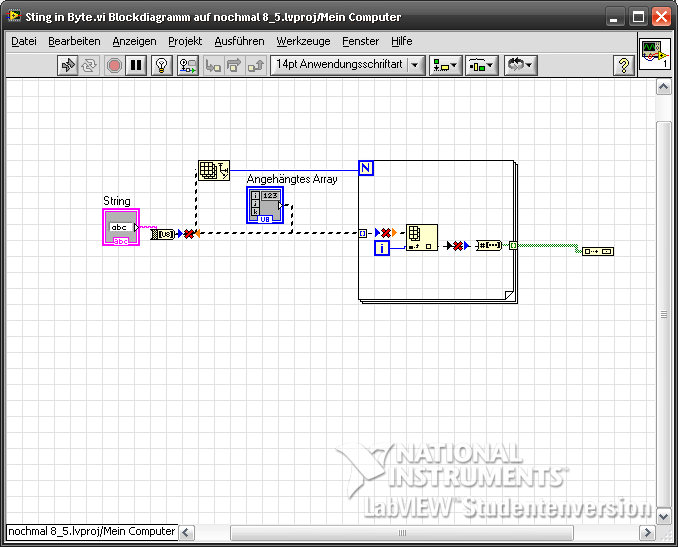This screenshot has height=547, width=678.
Task: Click the horizontal scrollbar right arrow
Action: [x=647, y=532]
